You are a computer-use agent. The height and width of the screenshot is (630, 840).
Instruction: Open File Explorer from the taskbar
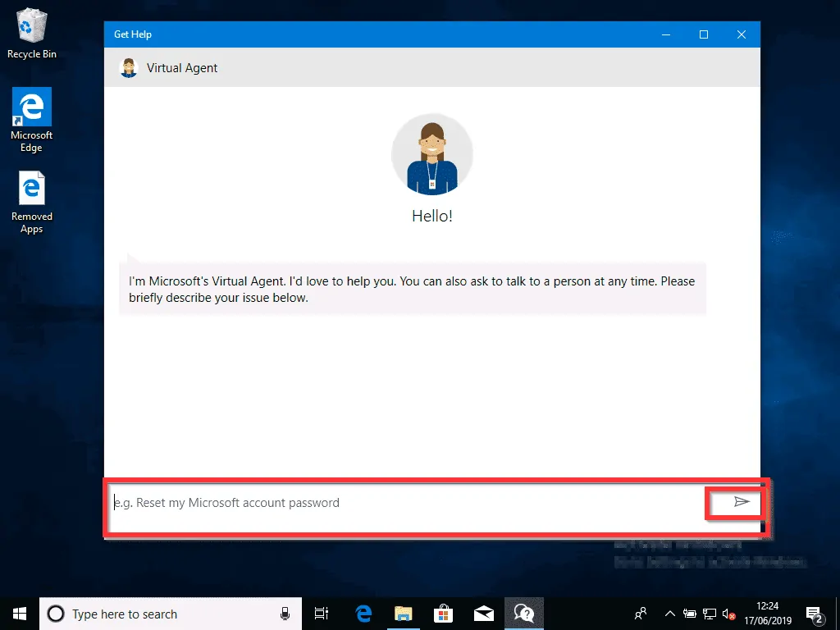pos(403,613)
